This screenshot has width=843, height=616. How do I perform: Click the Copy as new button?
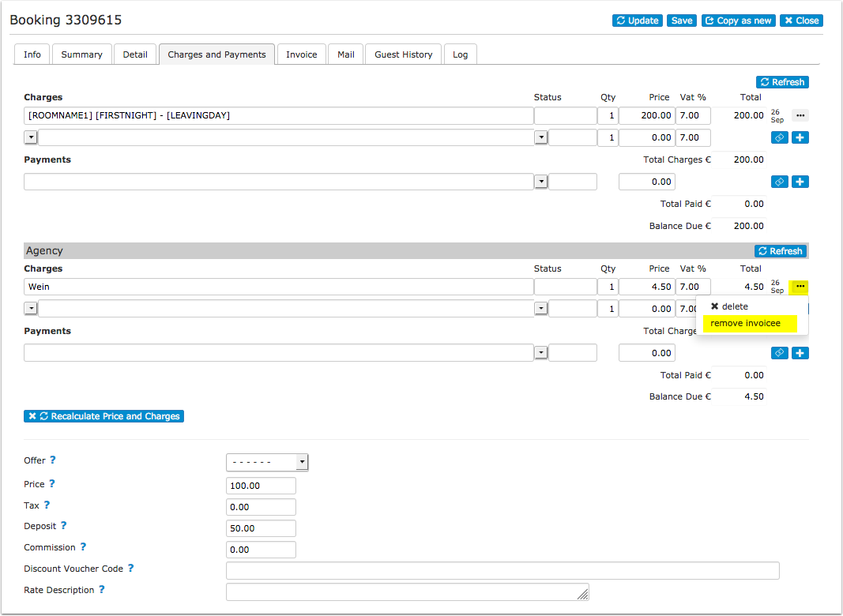pyautogui.click(x=738, y=21)
